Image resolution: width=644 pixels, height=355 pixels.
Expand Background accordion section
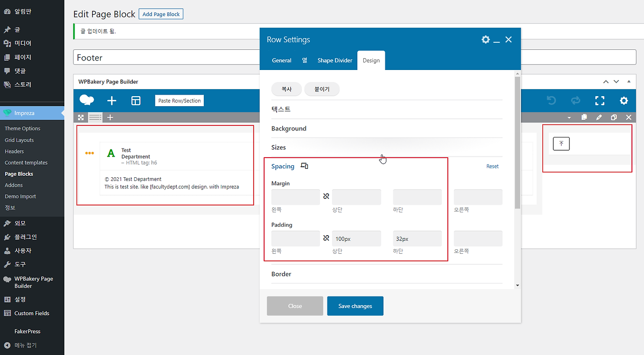coord(387,128)
